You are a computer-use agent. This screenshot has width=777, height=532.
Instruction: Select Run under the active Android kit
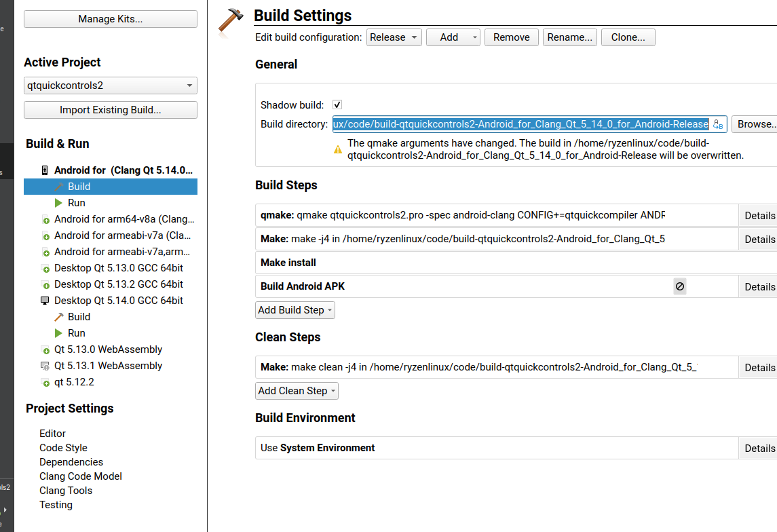77,203
